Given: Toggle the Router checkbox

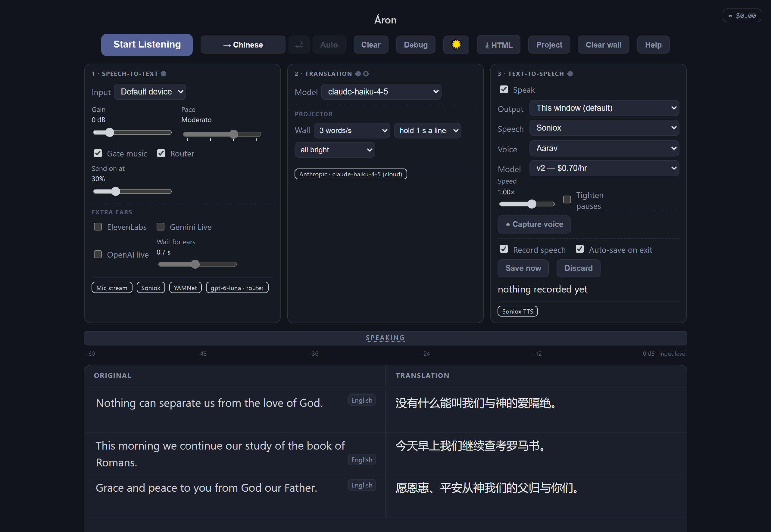Looking at the screenshot, I should [x=161, y=153].
